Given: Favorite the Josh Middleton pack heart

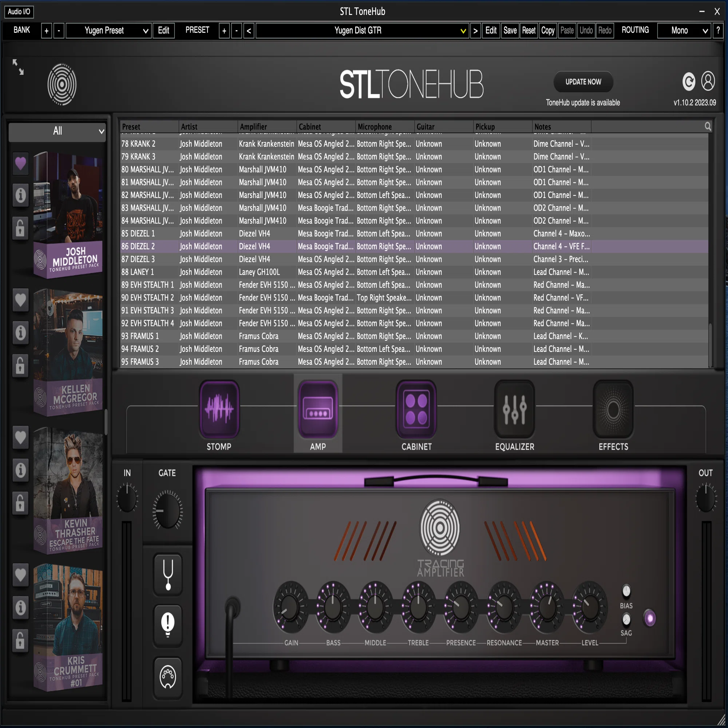Looking at the screenshot, I should click(x=21, y=163).
